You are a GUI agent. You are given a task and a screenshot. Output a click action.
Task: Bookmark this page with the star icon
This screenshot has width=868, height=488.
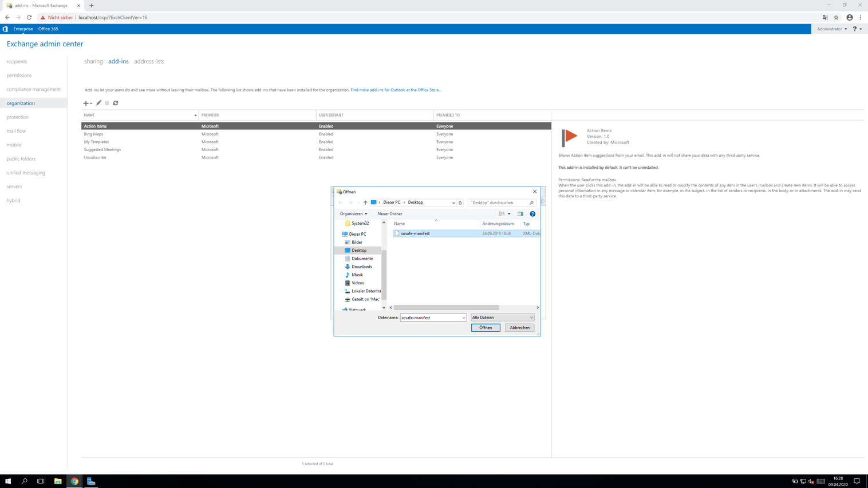pos(836,18)
